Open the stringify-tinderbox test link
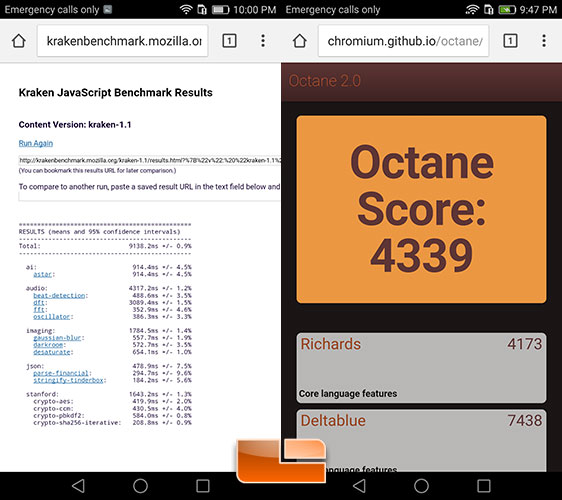 click(x=68, y=380)
